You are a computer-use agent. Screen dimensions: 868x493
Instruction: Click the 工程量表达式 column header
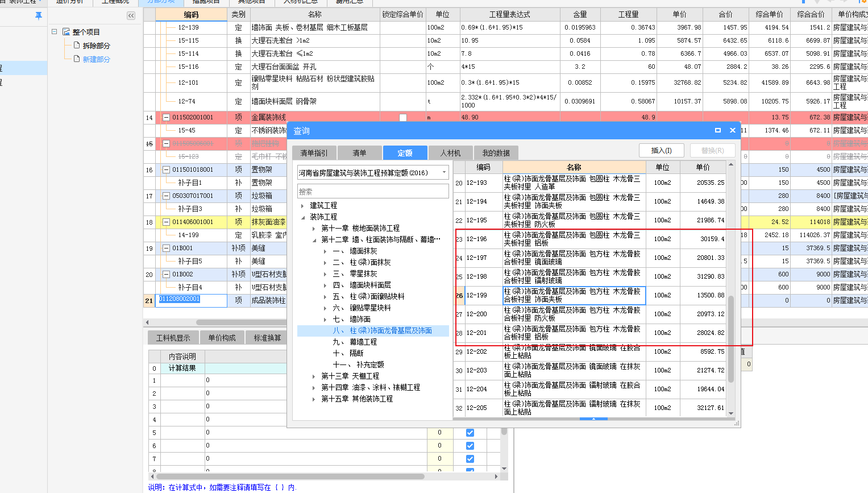click(x=509, y=14)
